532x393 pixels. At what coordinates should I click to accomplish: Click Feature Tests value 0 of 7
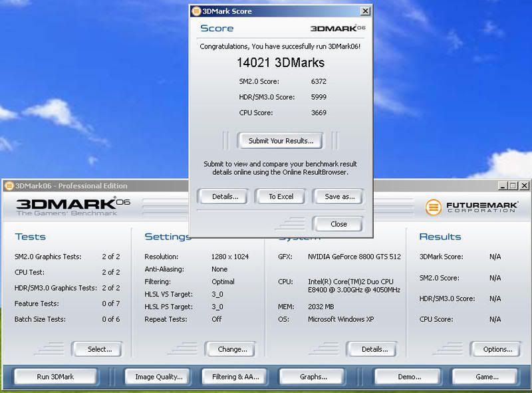point(111,303)
